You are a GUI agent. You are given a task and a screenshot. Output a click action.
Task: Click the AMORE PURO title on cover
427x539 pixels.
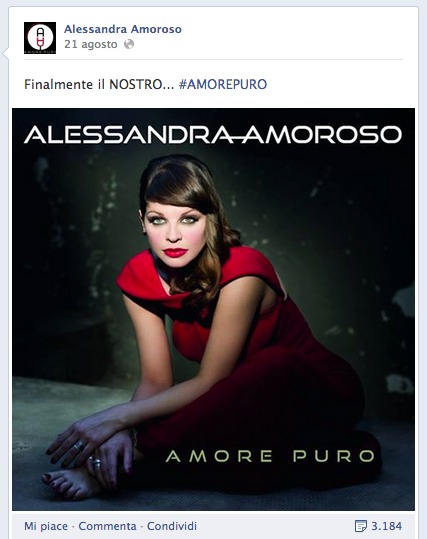click(x=270, y=456)
